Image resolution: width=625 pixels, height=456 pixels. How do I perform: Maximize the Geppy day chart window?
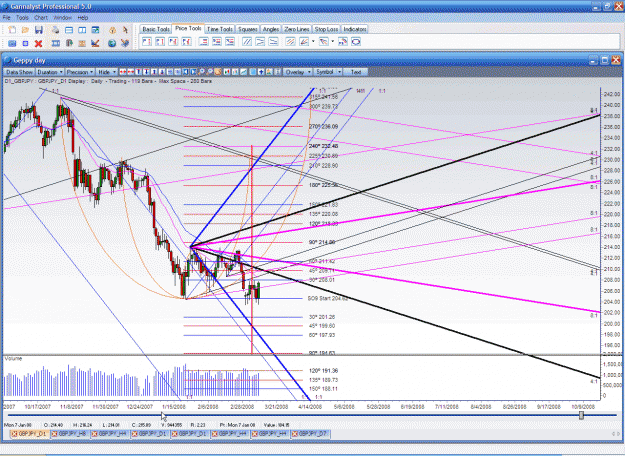605,60
